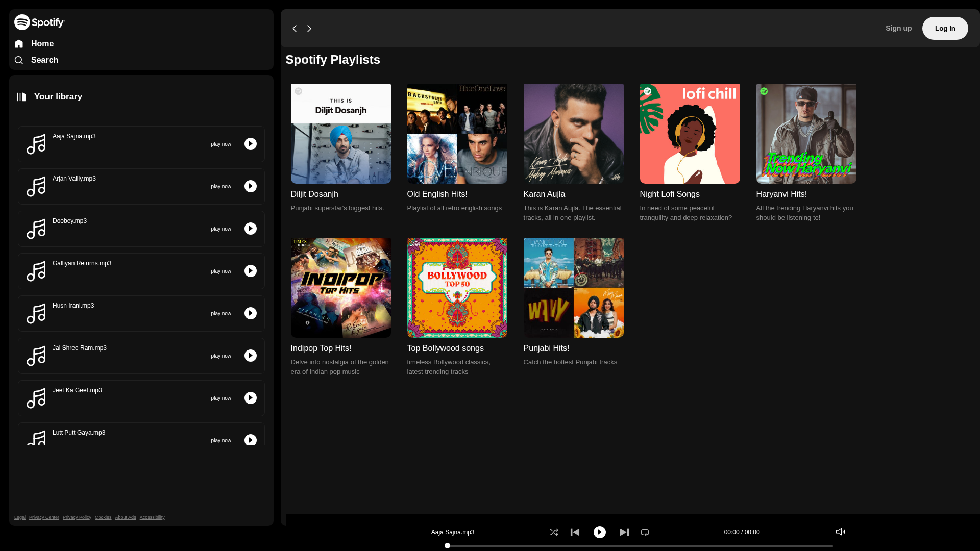The image size is (980, 551).
Task: Play Doobey.mp3 from library
Action: (x=250, y=229)
